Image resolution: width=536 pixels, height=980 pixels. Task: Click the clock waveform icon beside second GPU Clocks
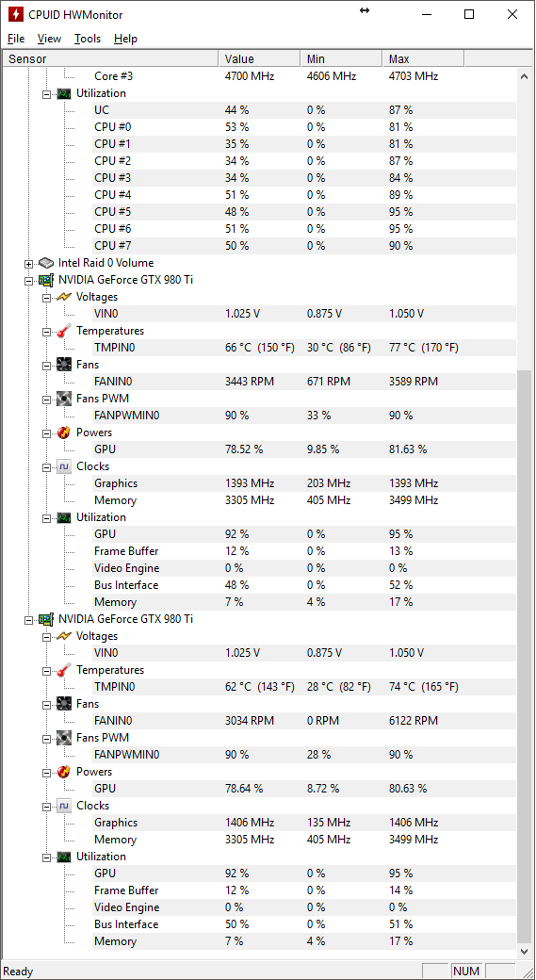(64, 806)
